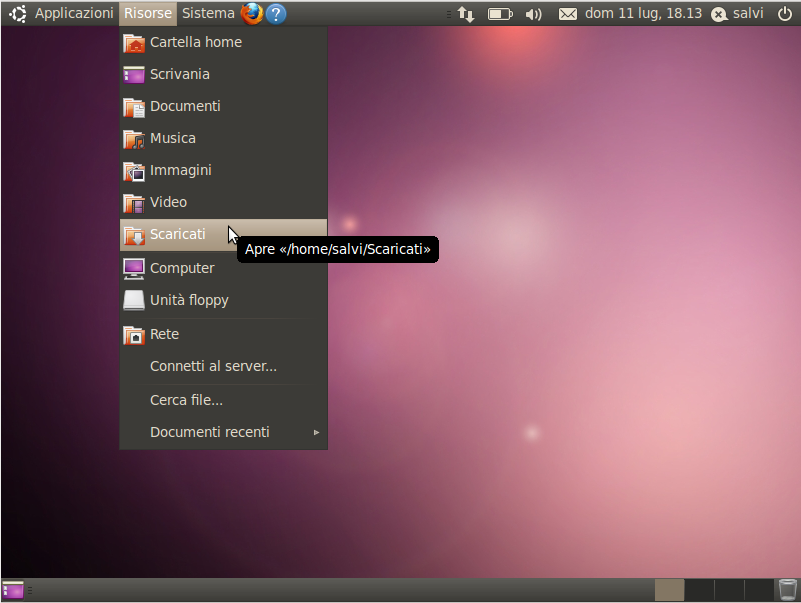Click the Musica folder icon

[x=134, y=139]
